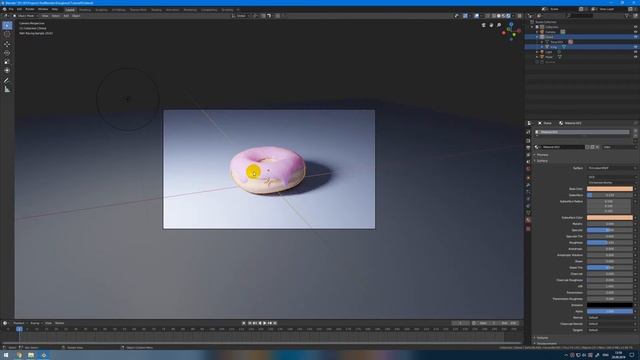Screen dimensions: 640x360
Task: Open the Object Data green triangle tab
Action: click(x=528, y=213)
